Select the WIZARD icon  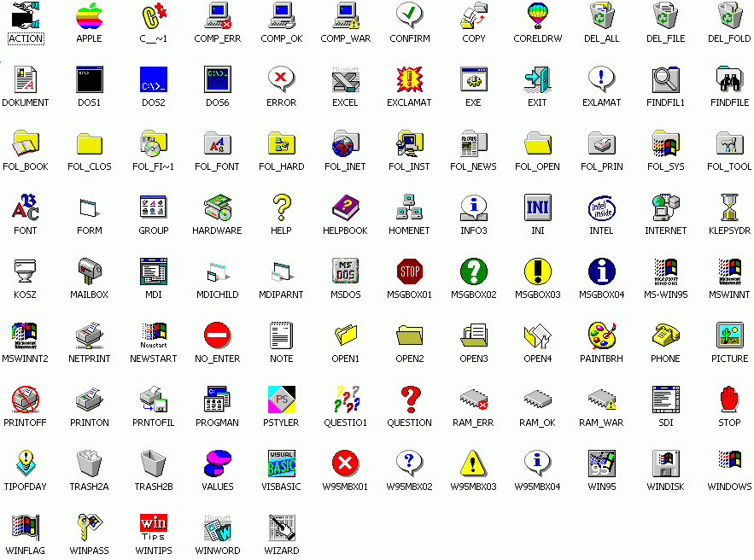[x=281, y=527]
